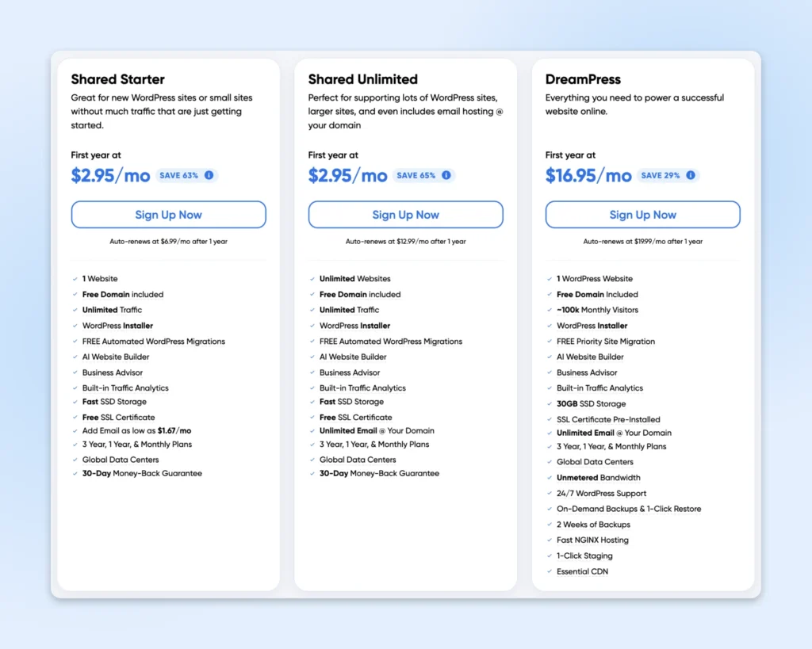Click the checkmark next to Essential CDN
Image resolution: width=812 pixels, height=649 pixels.
(x=549, y=571)
